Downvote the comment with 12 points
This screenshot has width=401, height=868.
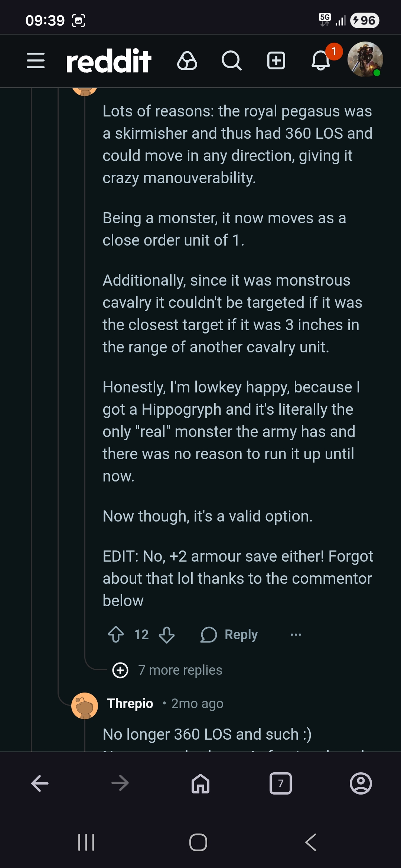click(x=167, y=634)
